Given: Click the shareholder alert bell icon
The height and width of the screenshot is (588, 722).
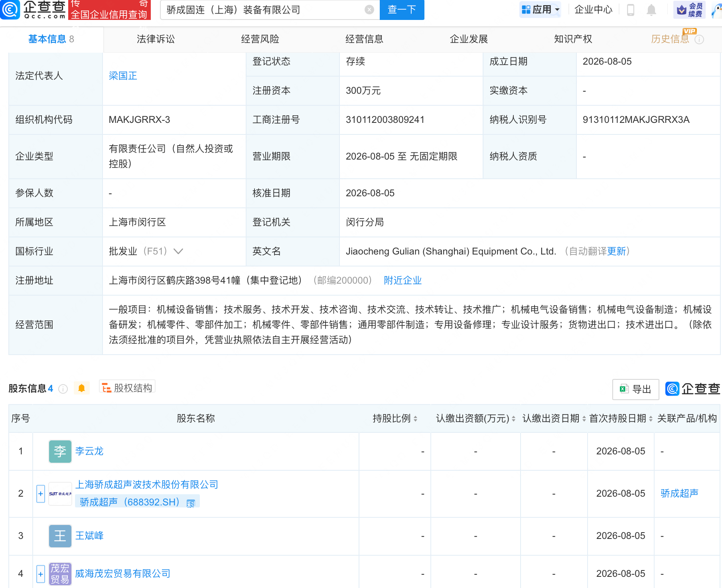Looking at the screenshot, I should tap(82, 388).
